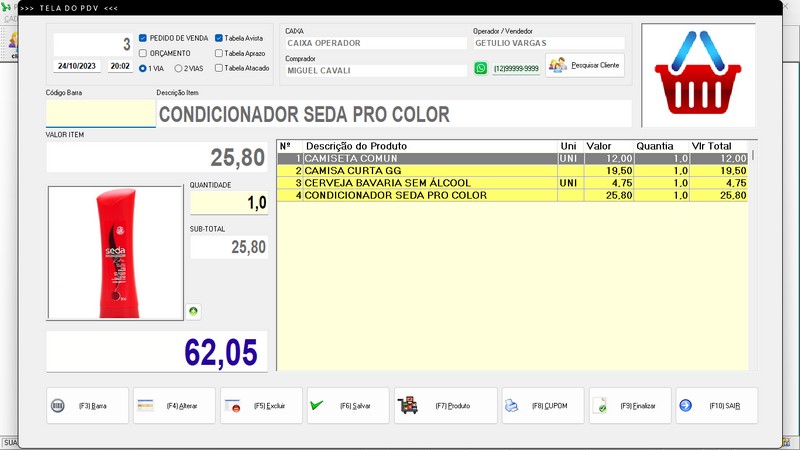800x450 pixels.
Task: Click the VALOR ITEM field showing 25,80
Action: (x=157, y=157)
